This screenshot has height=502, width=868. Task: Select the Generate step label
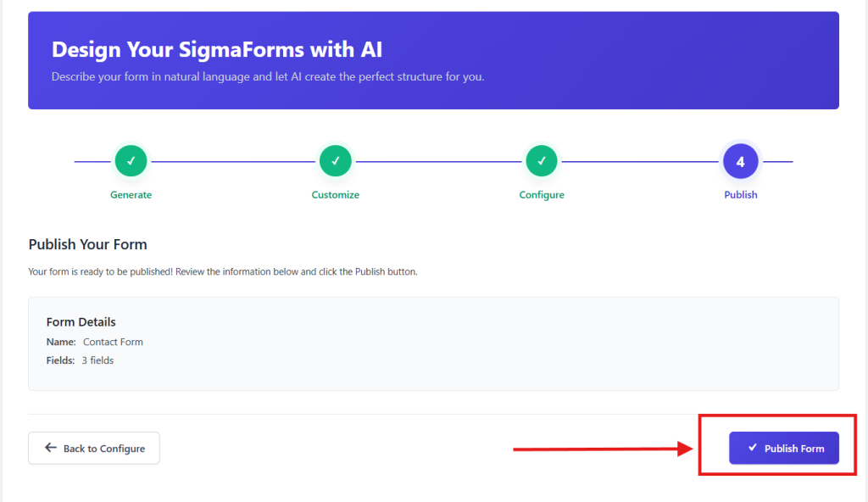pos(131,194)
